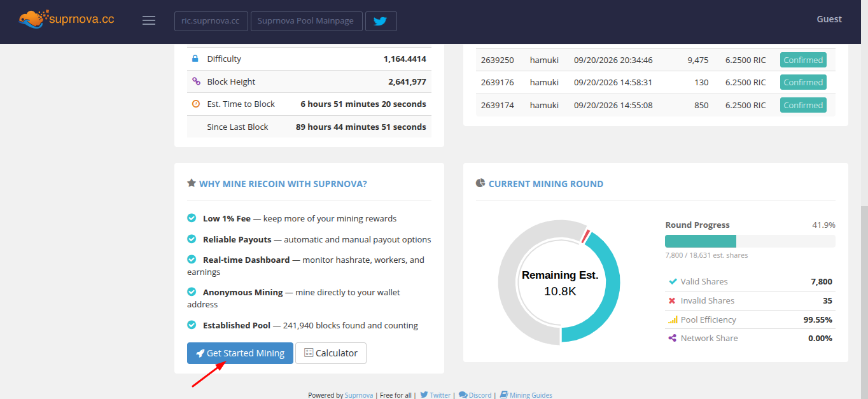Click the Round Progress bar

click(750, 241)
